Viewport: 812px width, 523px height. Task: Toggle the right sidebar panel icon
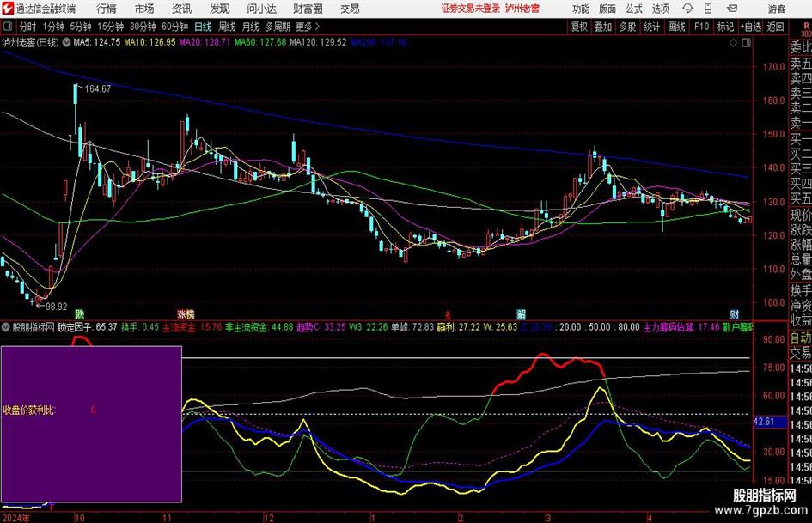point(746,42)
